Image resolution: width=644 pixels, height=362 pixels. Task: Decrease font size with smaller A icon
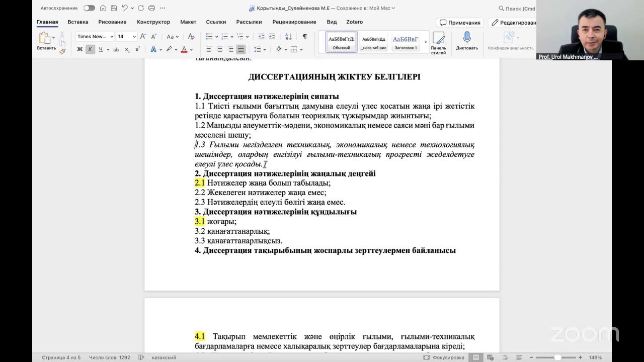pyautogui.click(x=153, y=36)
